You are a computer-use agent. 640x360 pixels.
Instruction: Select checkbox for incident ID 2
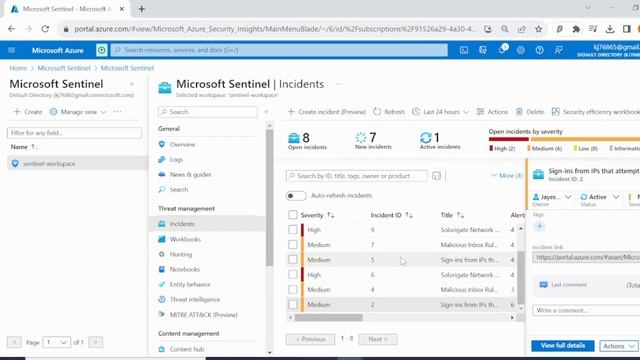point(293,304)
